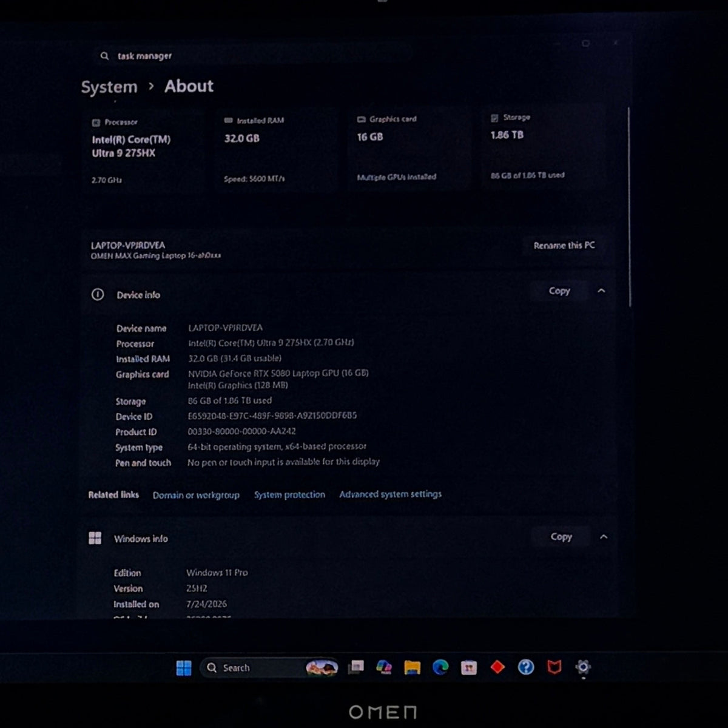Open Advanced system settings link
728x728 pixels.
[390, 494]
